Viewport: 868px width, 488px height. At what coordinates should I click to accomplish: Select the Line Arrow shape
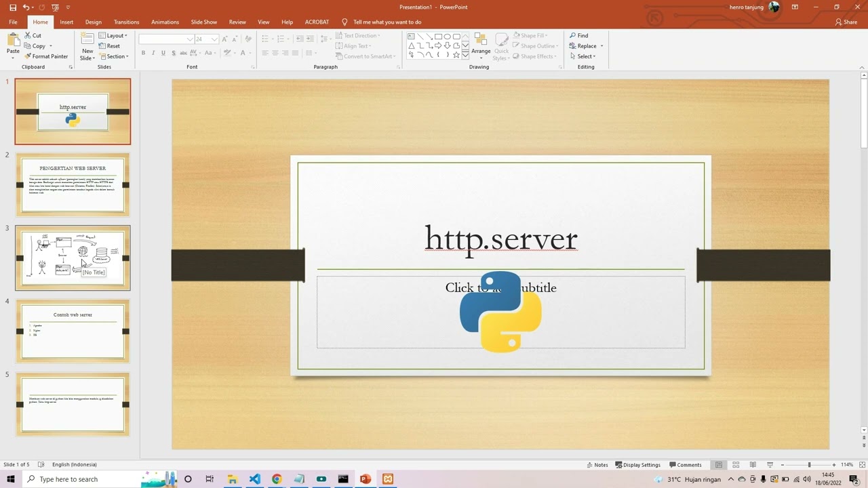click(429, 37)
